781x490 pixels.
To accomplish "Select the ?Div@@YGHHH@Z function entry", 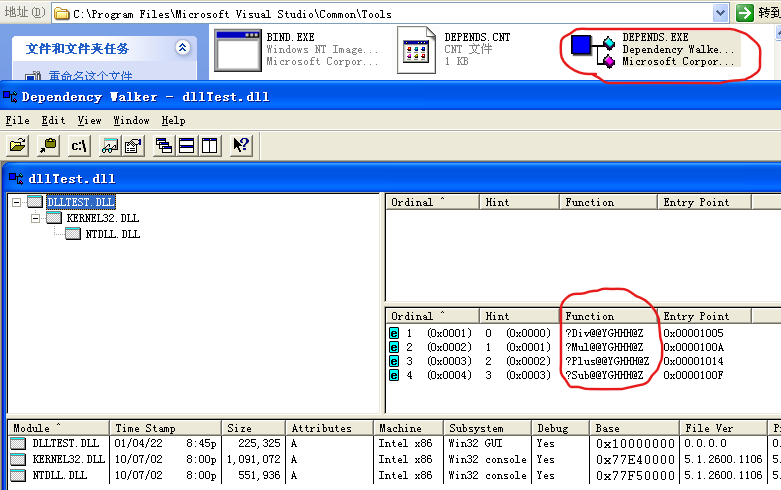I will (604, 333).
